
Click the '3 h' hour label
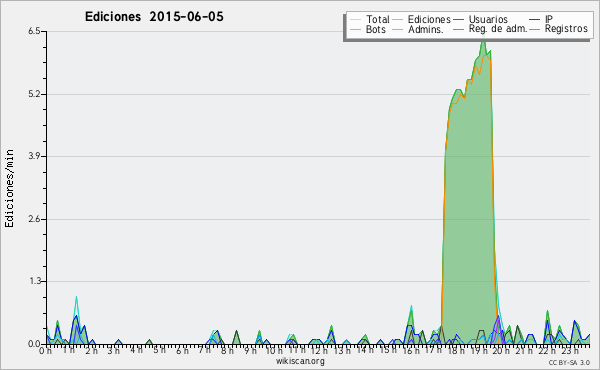pos(113,351)
